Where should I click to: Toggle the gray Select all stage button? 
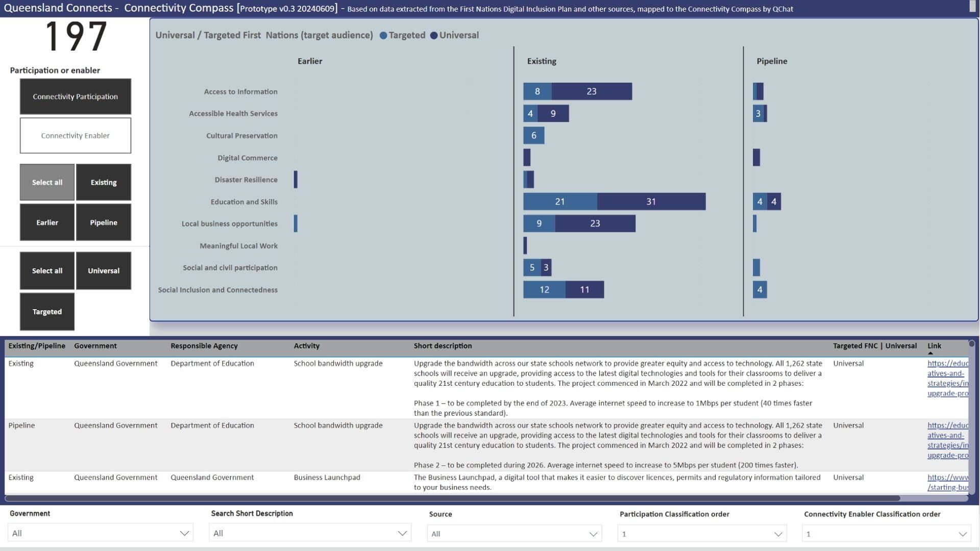tap(47, 182)
